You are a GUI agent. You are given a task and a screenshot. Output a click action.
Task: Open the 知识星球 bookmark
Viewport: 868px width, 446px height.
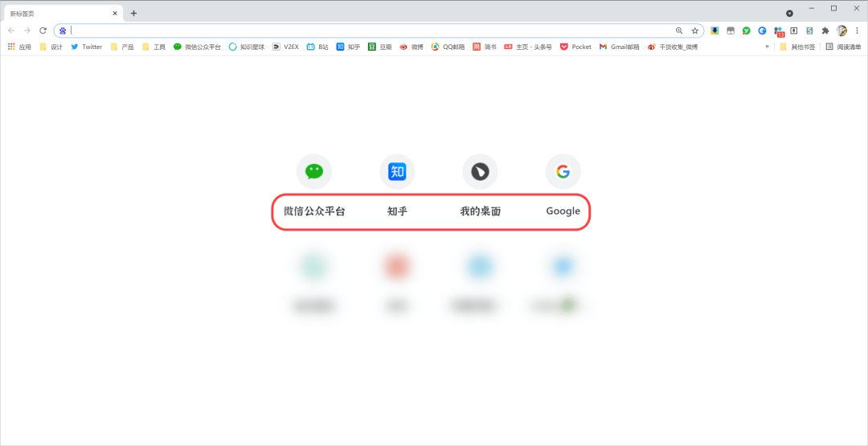click(x=247, y=47)
